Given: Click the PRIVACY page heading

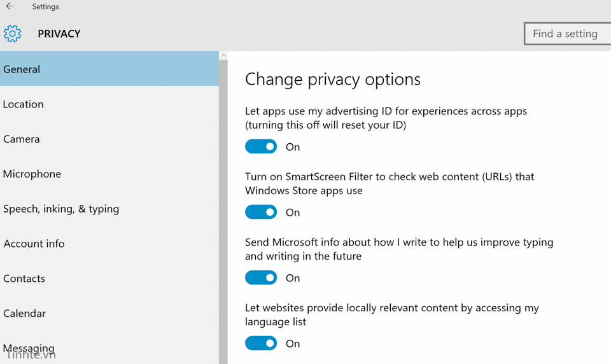Looking at the screenshot, I should point(59,34).
